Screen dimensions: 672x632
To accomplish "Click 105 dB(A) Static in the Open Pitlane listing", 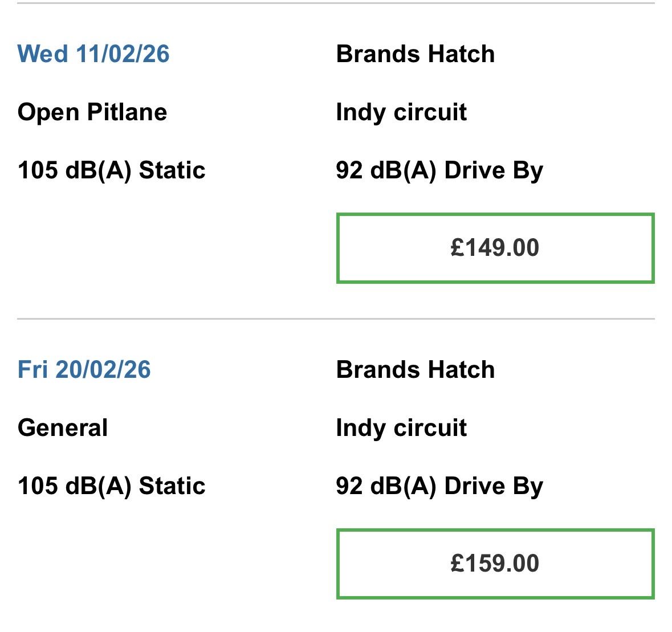I will pos(112,170).
